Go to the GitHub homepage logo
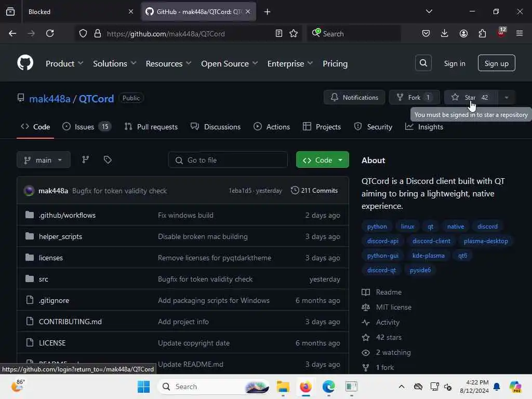The width and height of the screenshot is (532, 399). (x=25, y=63)
